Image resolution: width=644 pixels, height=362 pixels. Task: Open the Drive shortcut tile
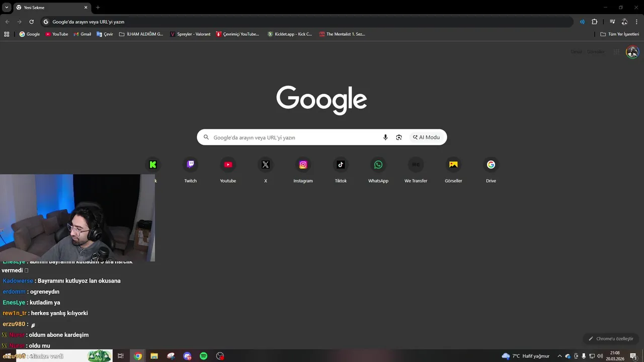491,170
